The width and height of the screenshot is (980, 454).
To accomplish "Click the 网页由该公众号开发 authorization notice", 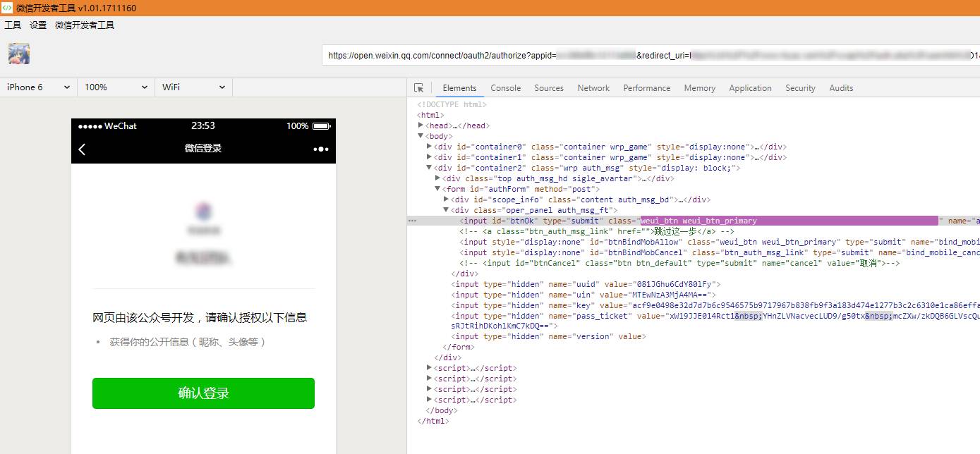I will [x=200, y=317].
